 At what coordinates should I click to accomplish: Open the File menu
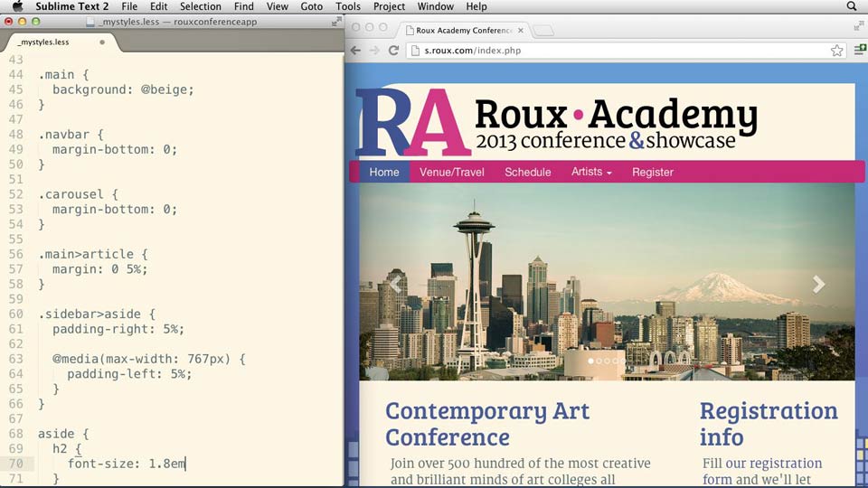129,6
